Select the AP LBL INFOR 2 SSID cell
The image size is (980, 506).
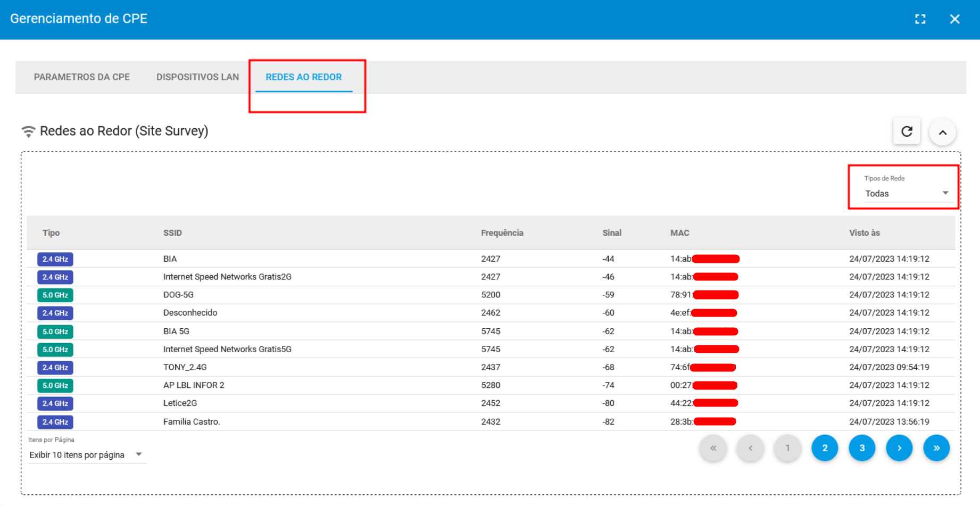pyautogui.click(x=194, y=385)
